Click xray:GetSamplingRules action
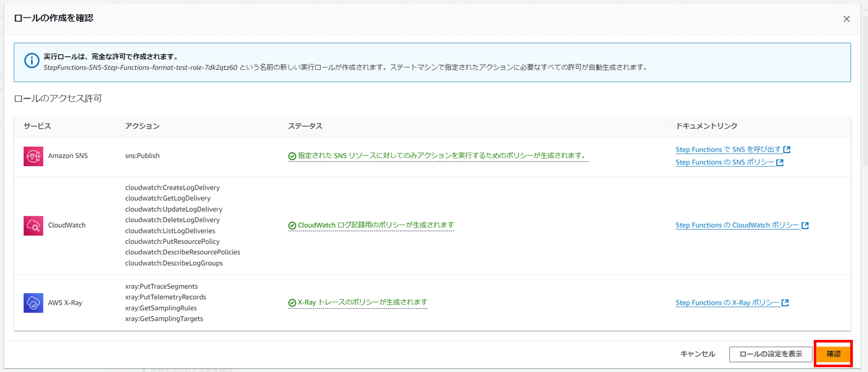The height and width of the screenshot is (372, 868). 161,308
